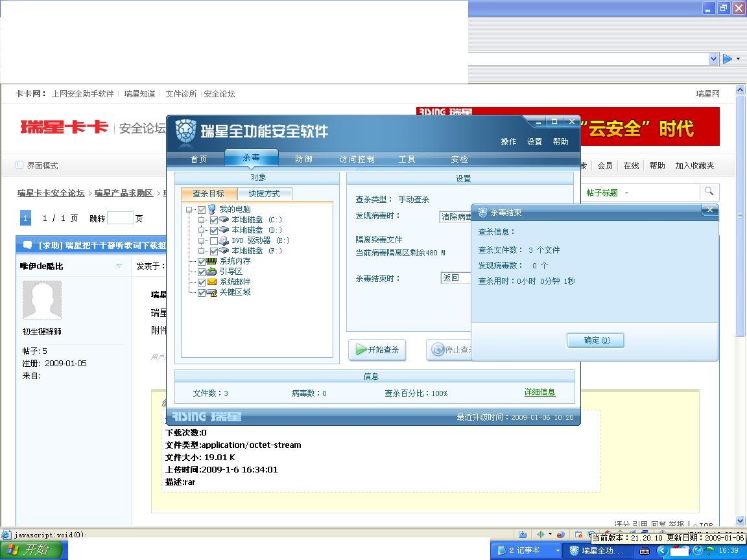
Task: Open the 工具 tab
Action: pyautogui.click(x=407, y=159)
